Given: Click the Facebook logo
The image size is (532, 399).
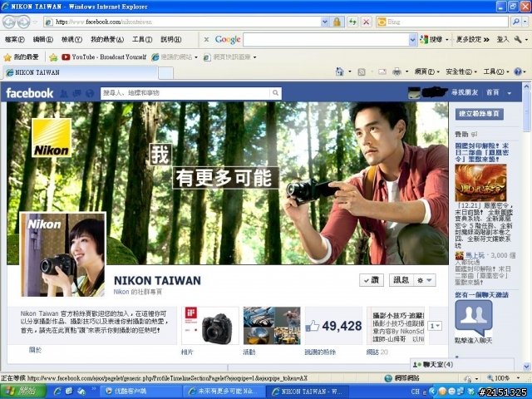Looking at the screenshot, I should click(30, 93).
